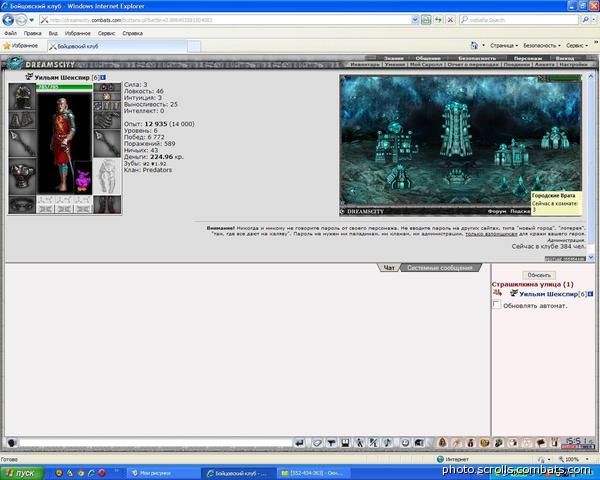
Task: Click the browser refresh icon
Action: (438, 20)
